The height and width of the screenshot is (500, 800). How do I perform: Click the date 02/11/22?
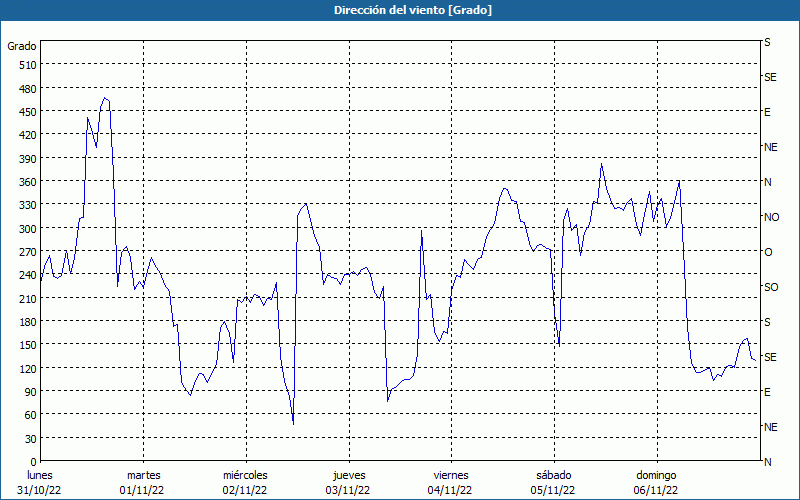245,490
